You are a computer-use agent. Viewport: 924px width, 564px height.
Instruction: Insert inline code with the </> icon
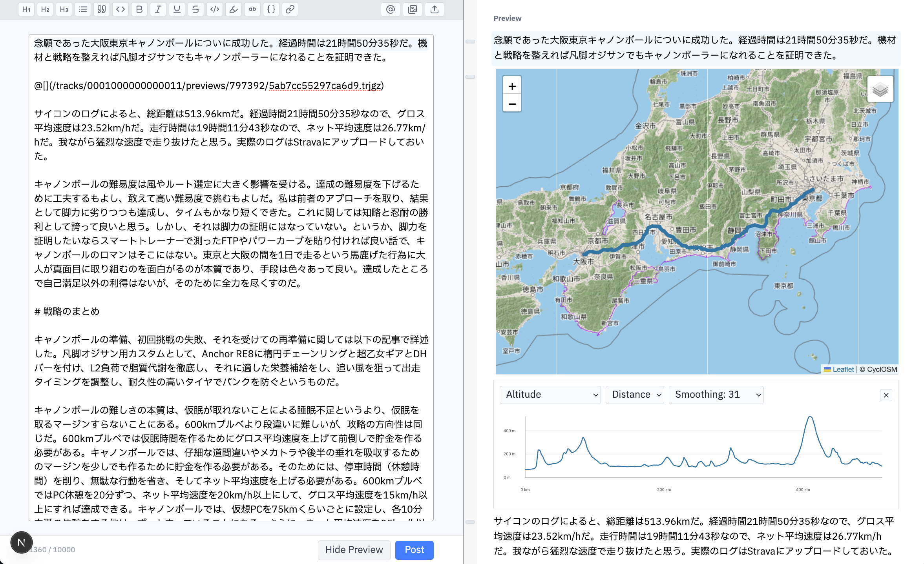coord(215,9)
